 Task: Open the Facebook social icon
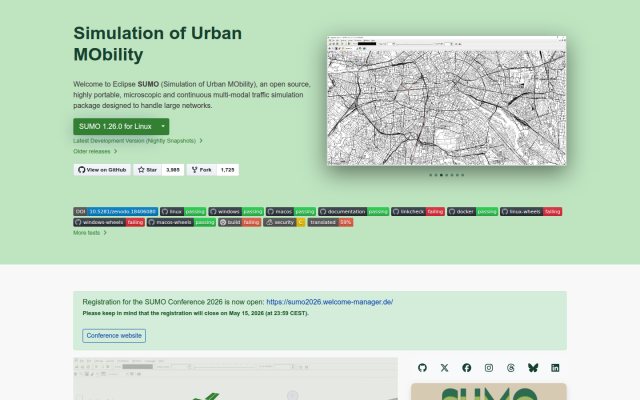click(467, 368)
